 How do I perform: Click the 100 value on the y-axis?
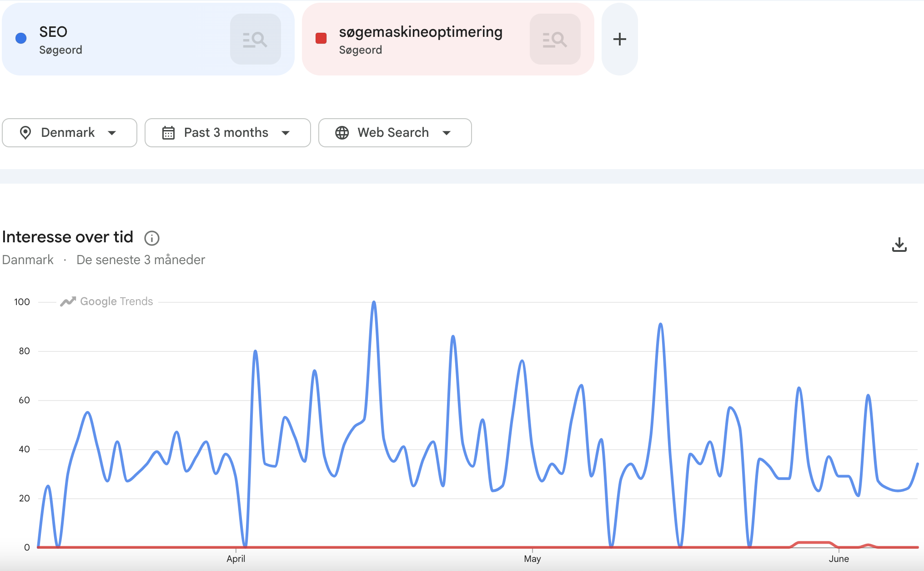22,302
